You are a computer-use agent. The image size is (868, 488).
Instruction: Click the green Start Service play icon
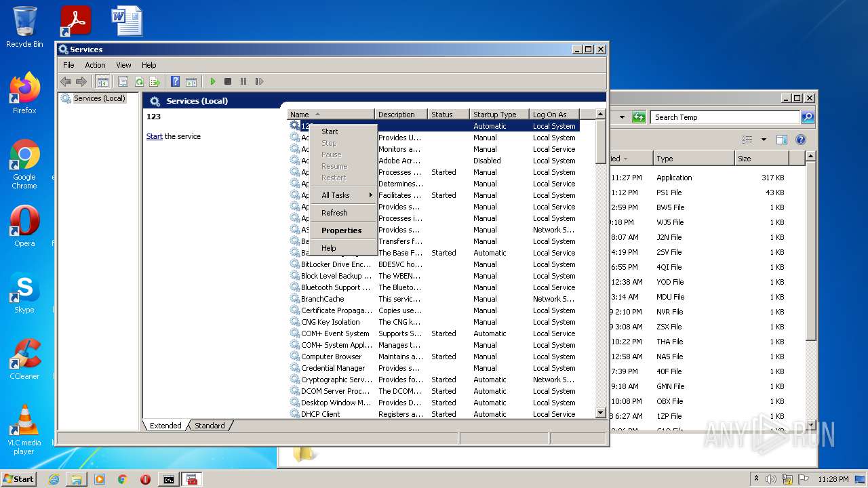(212, 81)
